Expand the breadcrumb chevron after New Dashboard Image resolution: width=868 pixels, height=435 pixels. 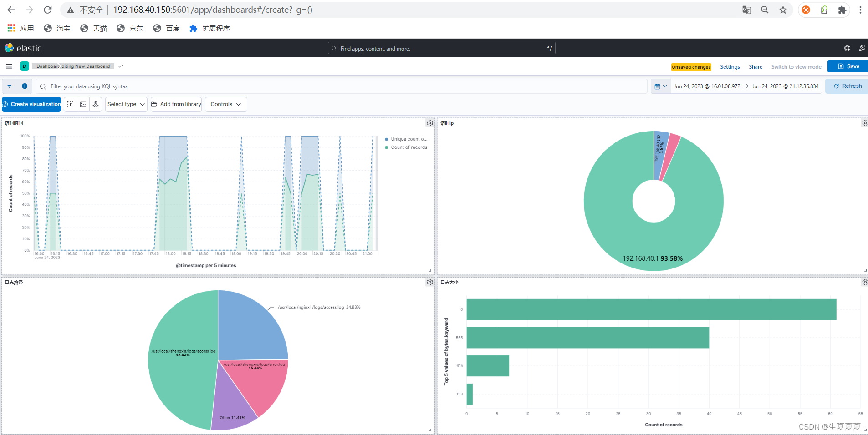[120, 66]
